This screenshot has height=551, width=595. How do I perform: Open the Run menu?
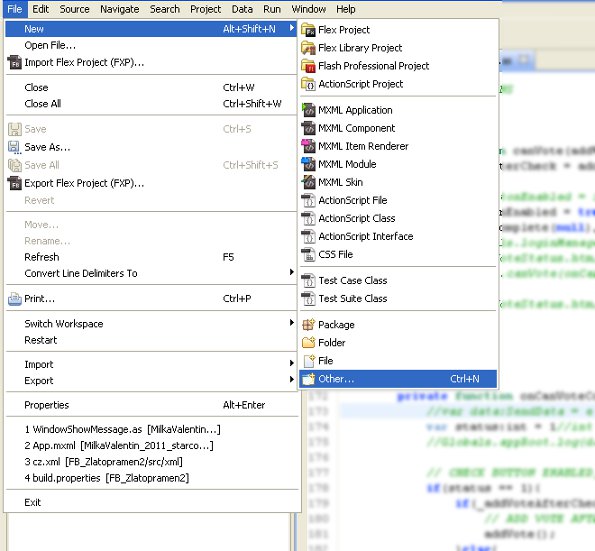coord(272,9)
